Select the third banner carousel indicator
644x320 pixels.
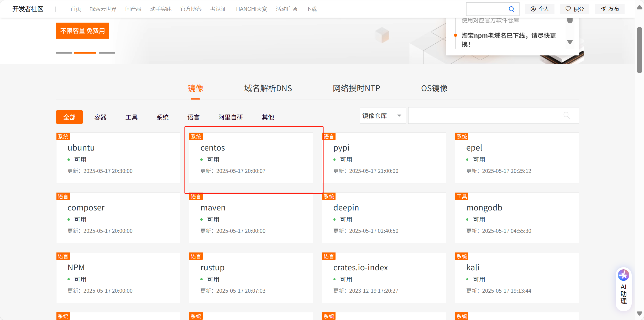pyautogui.click(x=107, y=53)
